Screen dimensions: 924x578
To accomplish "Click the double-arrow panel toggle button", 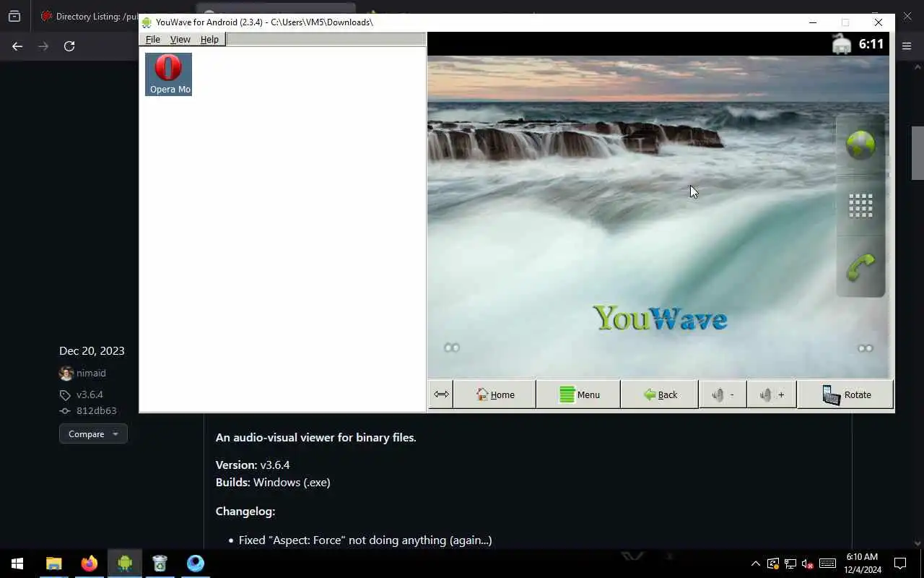I will [441, 394].
